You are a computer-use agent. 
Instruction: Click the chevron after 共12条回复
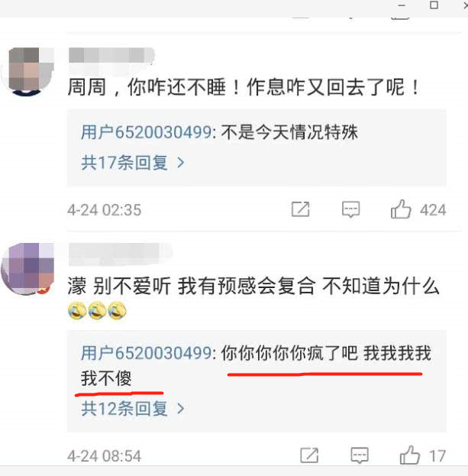point(181,409)
